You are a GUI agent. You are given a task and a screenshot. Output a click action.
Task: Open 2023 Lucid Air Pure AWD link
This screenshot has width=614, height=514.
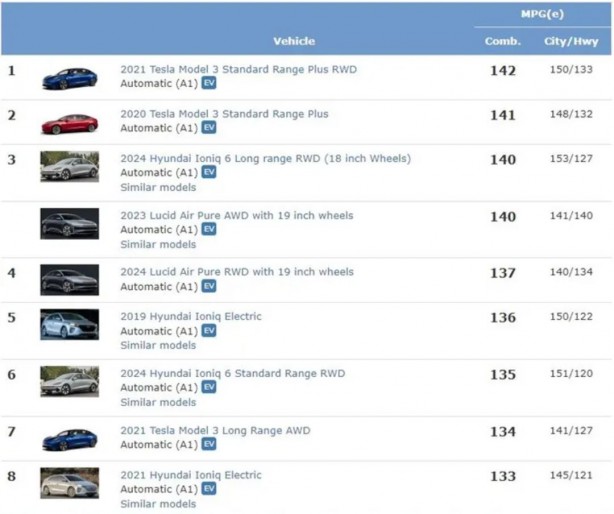236,215
